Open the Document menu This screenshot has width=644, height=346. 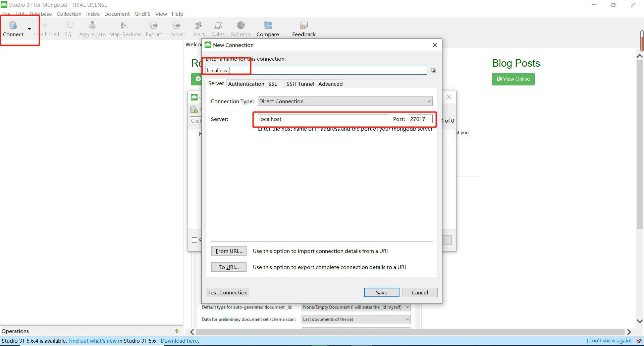point(117,14)
